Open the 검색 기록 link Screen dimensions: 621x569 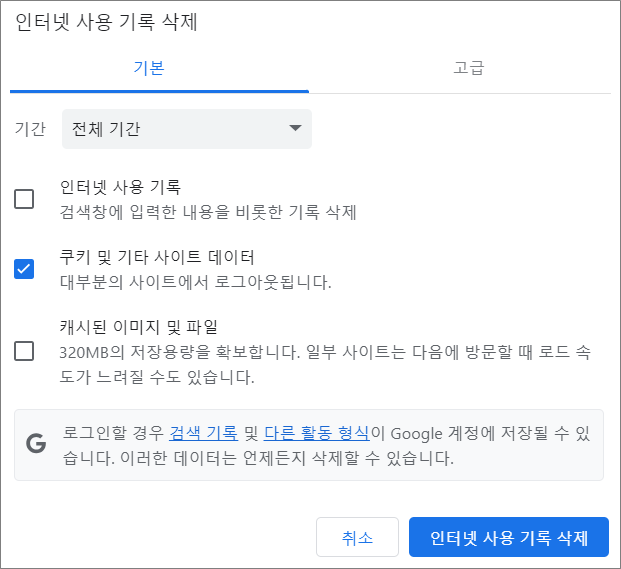pos(204,433)
